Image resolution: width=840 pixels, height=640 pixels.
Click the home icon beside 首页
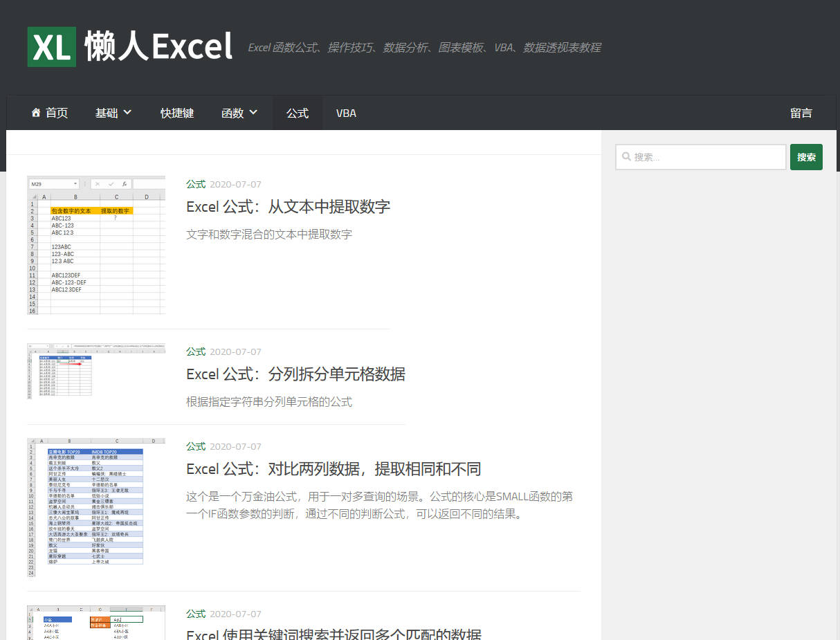click(36, 112)
